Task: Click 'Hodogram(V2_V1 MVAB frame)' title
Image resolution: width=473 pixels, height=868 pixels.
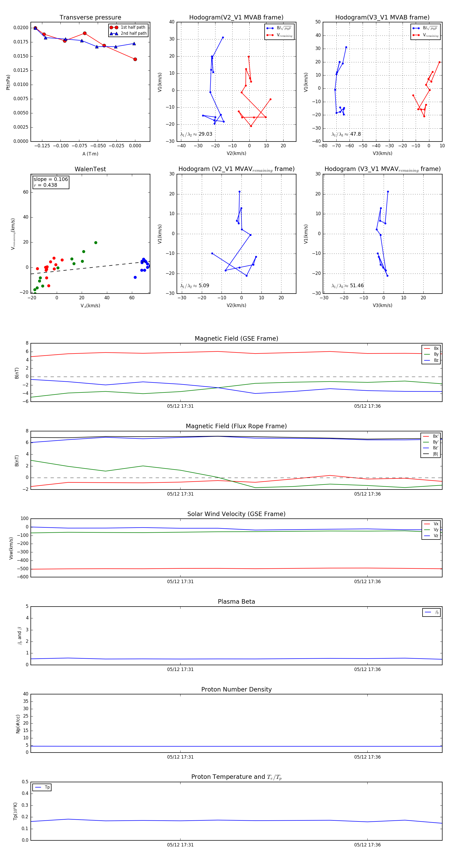Action: point(236,18)
